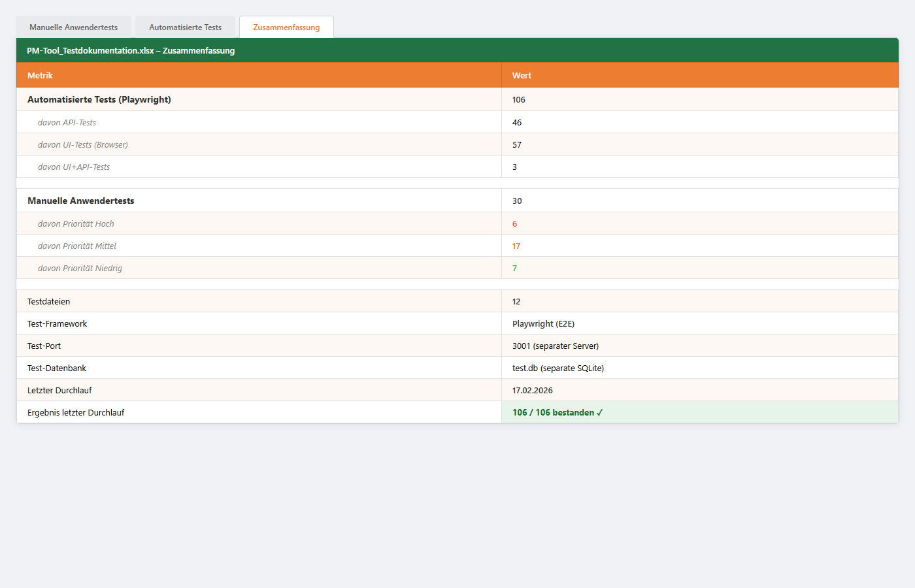
Task: Select the value 3 for UI+API-Tests
Action: point(515,167)
